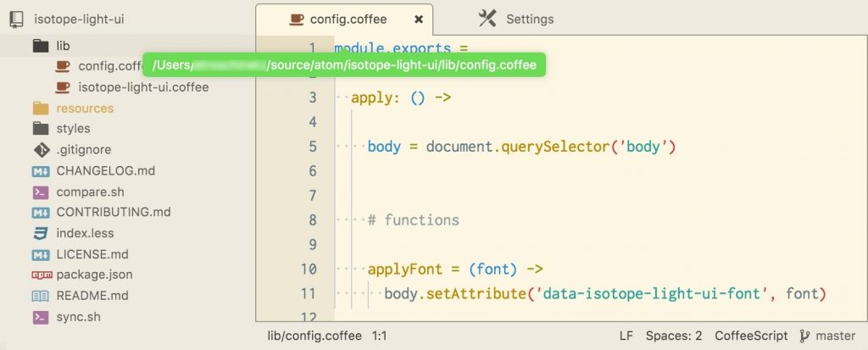Switch to the Settings tab

[529, 19]
